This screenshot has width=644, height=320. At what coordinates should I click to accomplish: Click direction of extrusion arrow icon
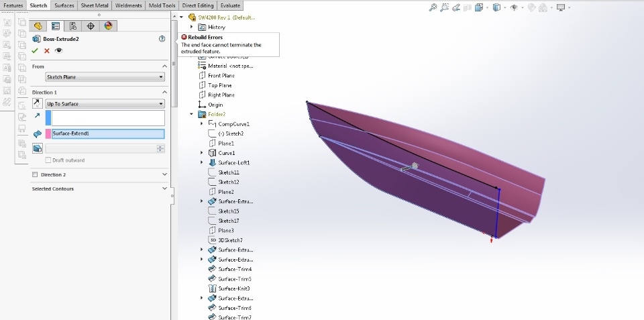point(37,116)
